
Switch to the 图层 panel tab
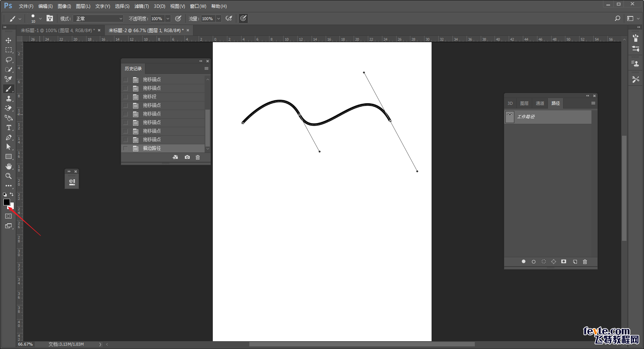point(524,103)
